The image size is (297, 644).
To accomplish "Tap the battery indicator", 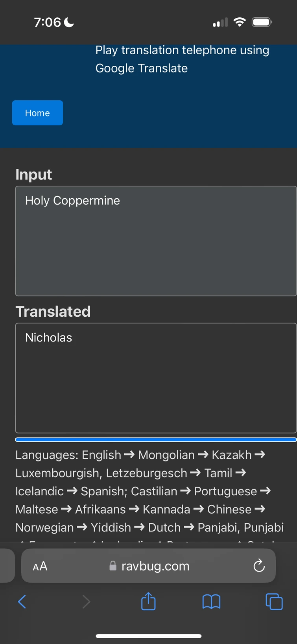I will pyautogui.click(x=262, y=22).
